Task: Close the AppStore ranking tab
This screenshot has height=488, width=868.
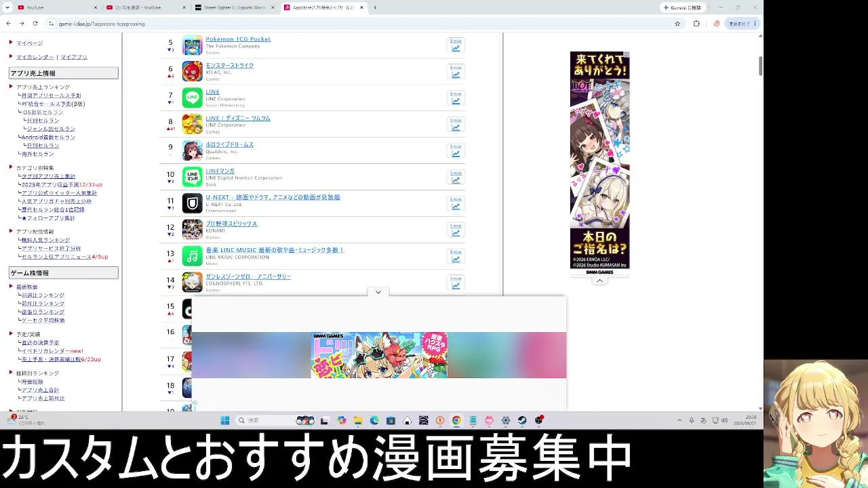Action: [361, 7]
